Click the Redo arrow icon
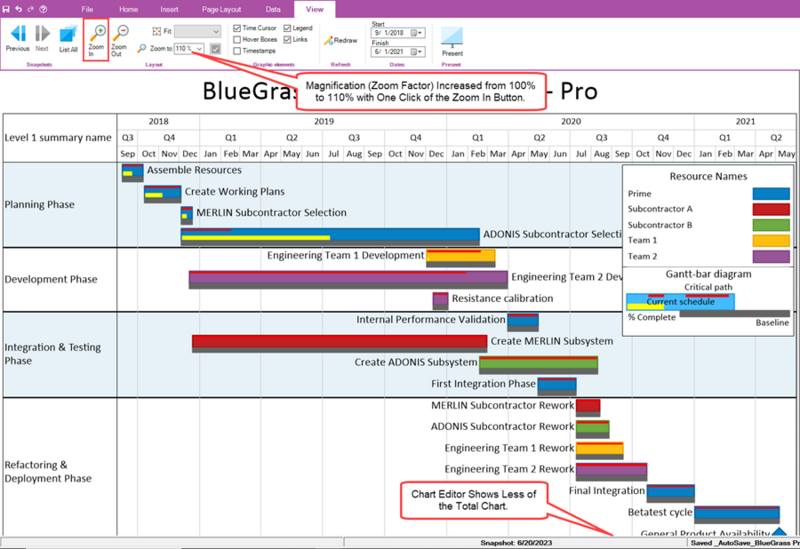This screenshot has width=800, height=549. click(x=30, y=9)
